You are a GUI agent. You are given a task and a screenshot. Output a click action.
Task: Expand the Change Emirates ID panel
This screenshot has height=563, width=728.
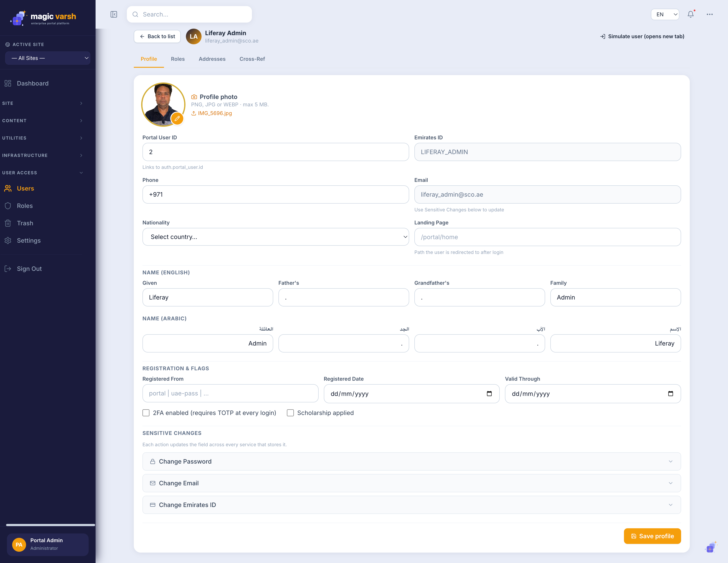[412, 505]
